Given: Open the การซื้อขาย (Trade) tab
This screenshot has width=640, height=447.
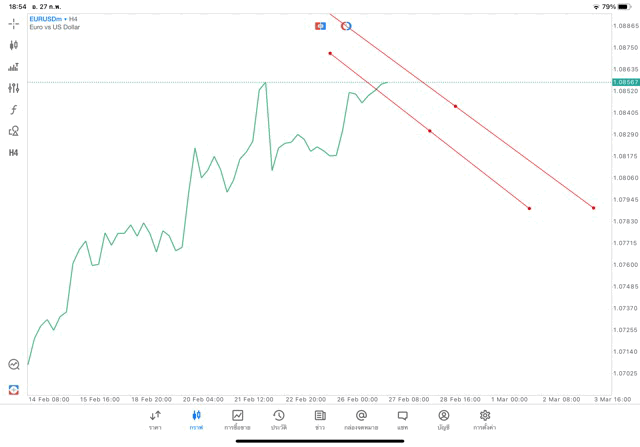Looking at the screenshot, I should point(237,420).
